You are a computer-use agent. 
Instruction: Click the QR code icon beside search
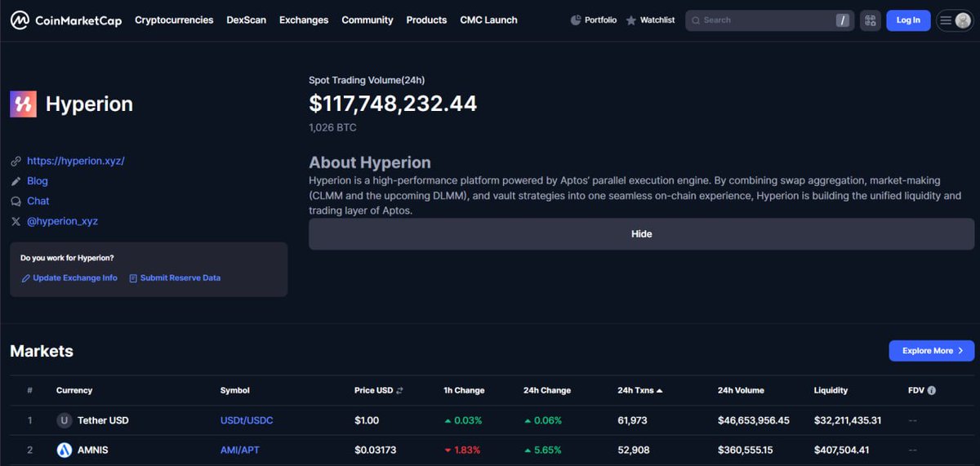pyautogui.click(x=870, y=20)
